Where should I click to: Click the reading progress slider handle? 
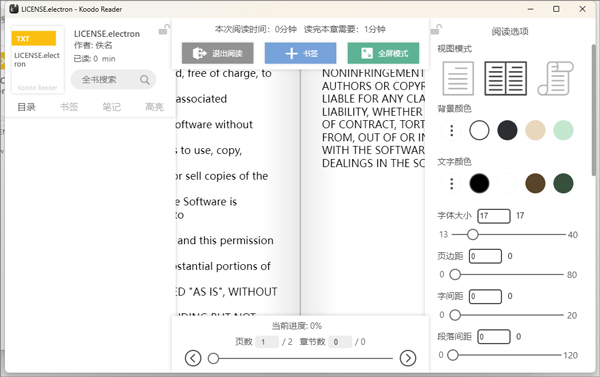click(x=213, y=358)
